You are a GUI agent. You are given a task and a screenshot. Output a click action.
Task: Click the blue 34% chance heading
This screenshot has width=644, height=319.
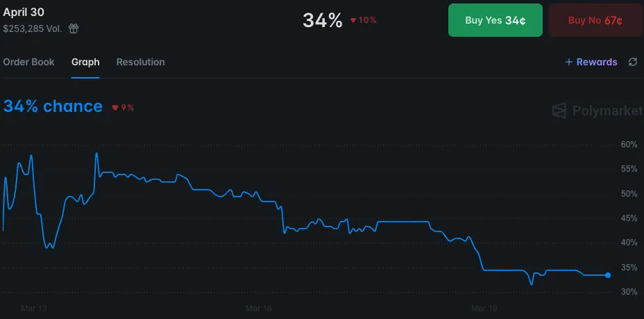pyautogui.click(x=53, y=106)
